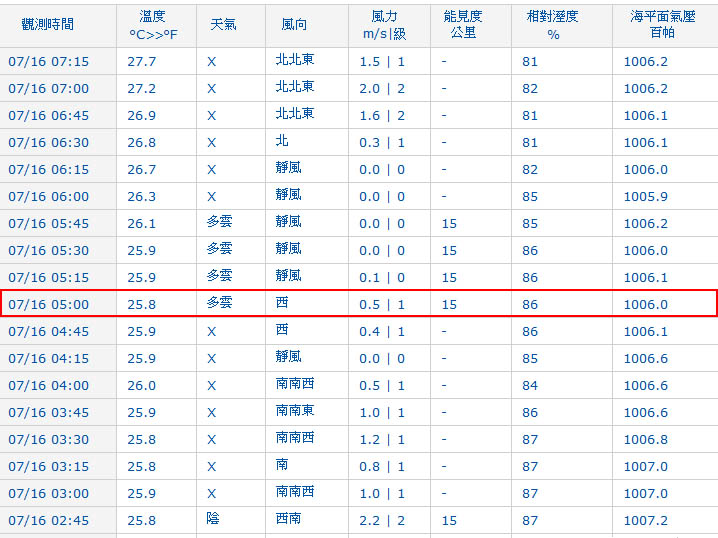Viewport: 718px width, 538px height.
Task: Select the highlighted 07/16 05:00 observation time
Action: (x=48, y=304)
